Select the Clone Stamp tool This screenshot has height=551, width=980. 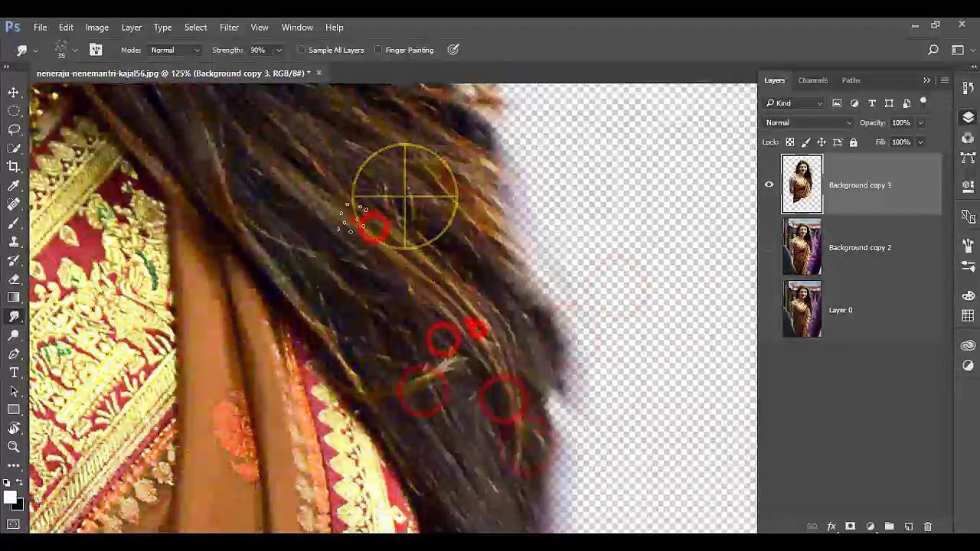14,242
